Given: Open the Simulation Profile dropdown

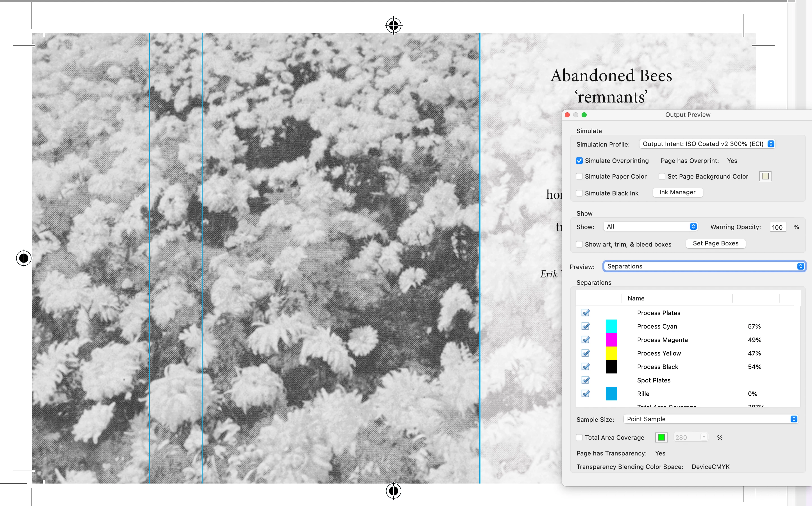Looking at the screenshot, I should point(707,144).
